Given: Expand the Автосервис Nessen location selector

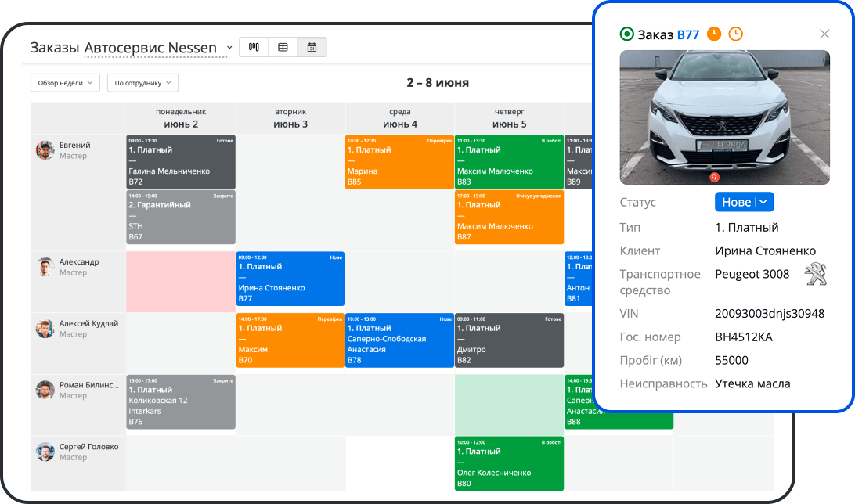Looking at the screenshot, I should pos(229,48).
